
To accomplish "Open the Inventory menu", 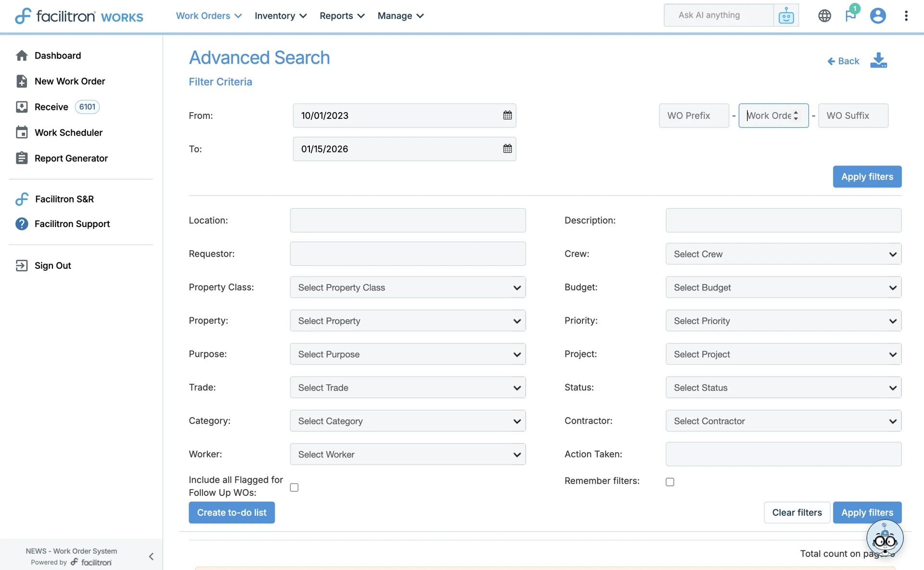I will [x=281, y=16].
